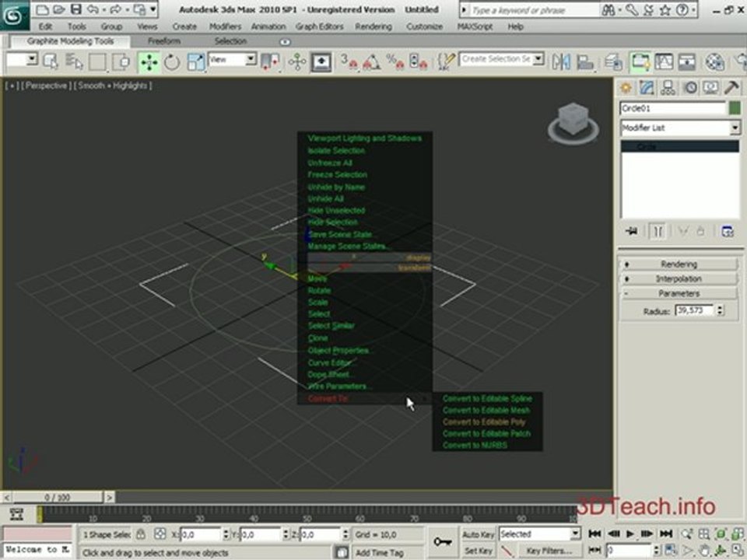Select the Move tool in toolbar

tap(149, 62)
